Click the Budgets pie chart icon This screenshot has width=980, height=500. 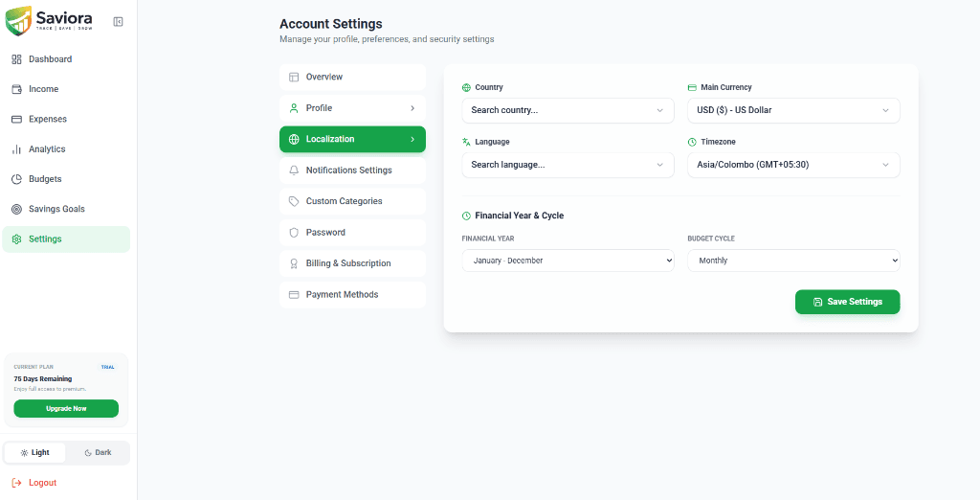click(17, 179)
